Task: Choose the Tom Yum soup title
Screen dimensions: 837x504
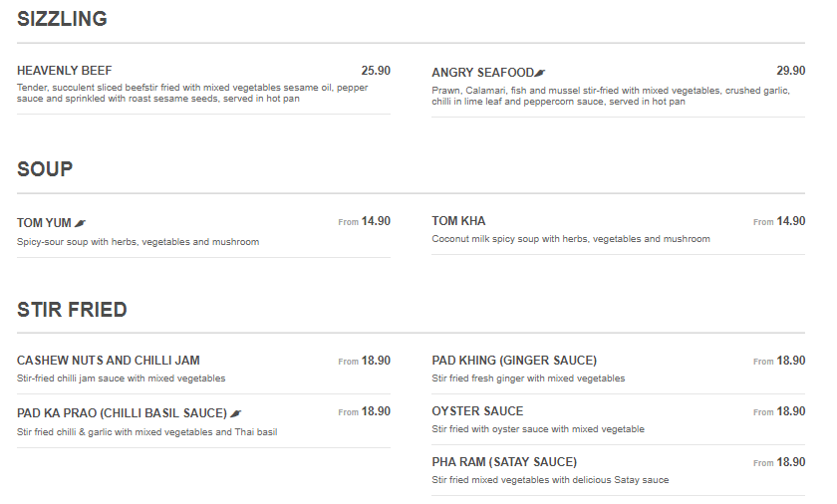Action: click(44, 223)
